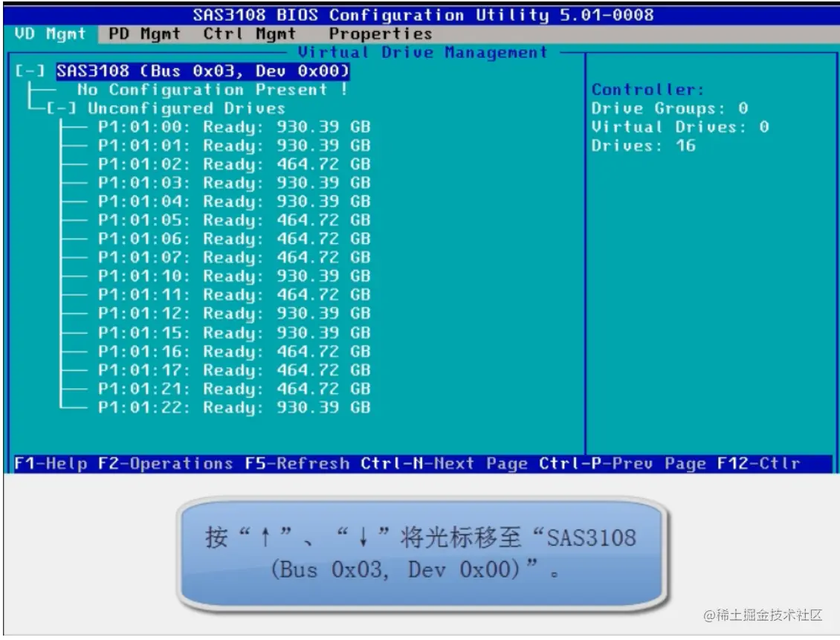Select drive P1:01:02
This screenshot has height=640, width=840.
(x=234, y=164)
